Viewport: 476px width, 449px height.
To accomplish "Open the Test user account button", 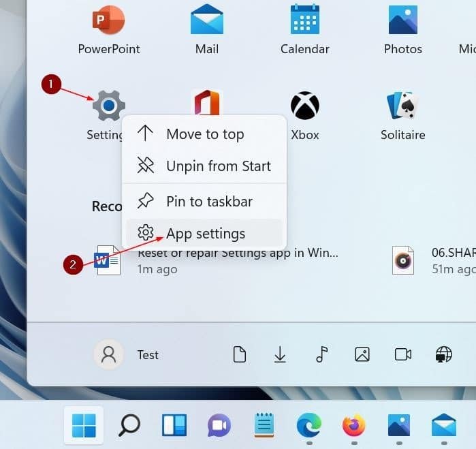I will [x=126, y=354].
